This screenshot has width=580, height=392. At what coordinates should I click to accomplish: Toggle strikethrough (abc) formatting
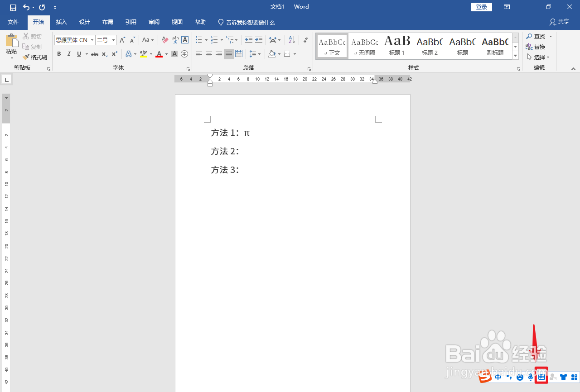pyautogui.click(x=95, y=54)
